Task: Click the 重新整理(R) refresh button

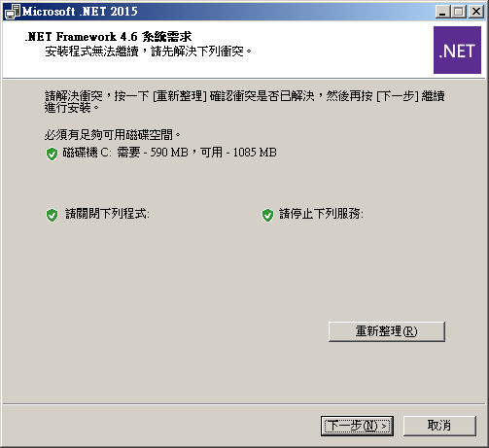Action: (x=387, y=331)
